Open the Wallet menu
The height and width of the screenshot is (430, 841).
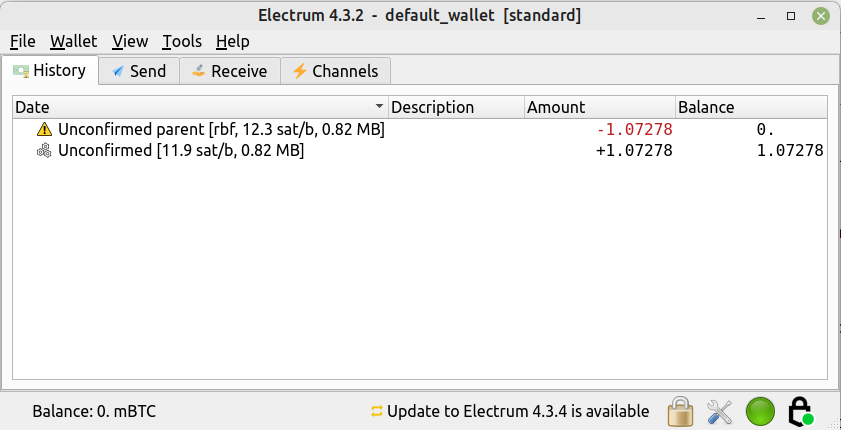pos(73,41)
